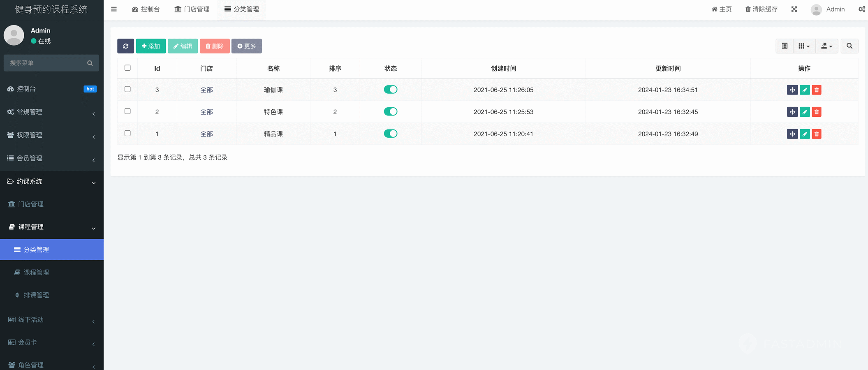Click the red delete icon for 瑜伽课 row
Image resolution: width=868 pixels, height=370 pixels.
pyautogui.click(x=817, y=90)
